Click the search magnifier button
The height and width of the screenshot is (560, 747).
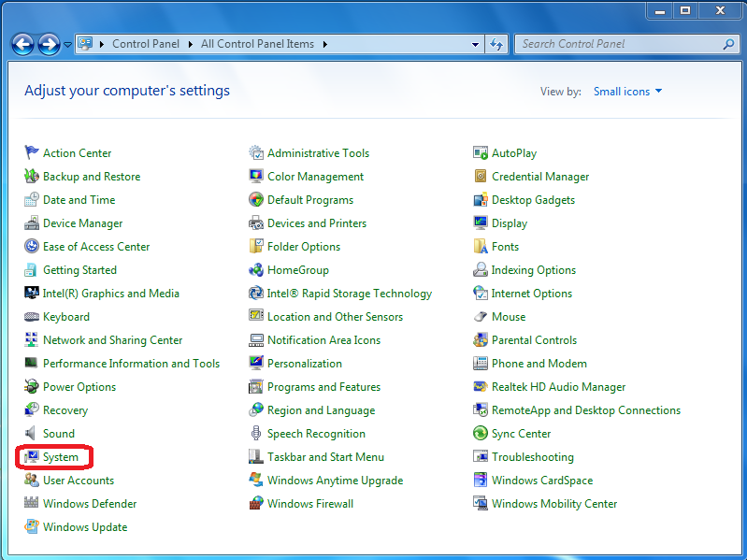tap(728, 44)
